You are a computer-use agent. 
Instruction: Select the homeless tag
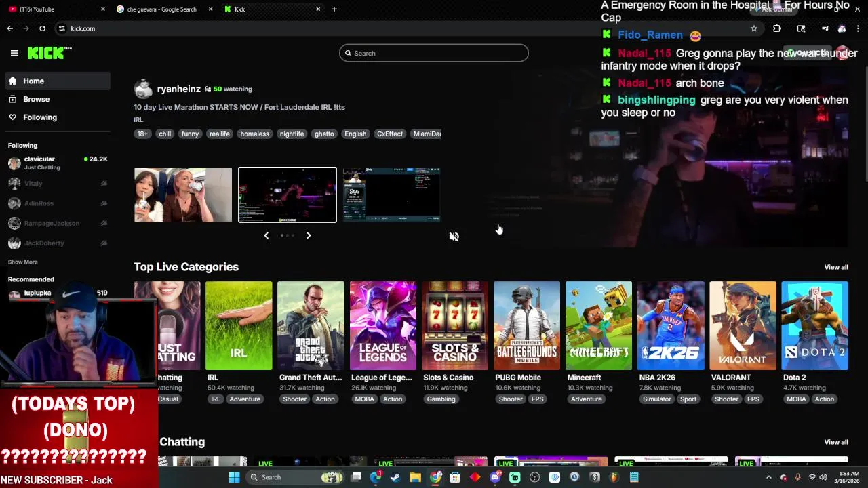[254, 134]
